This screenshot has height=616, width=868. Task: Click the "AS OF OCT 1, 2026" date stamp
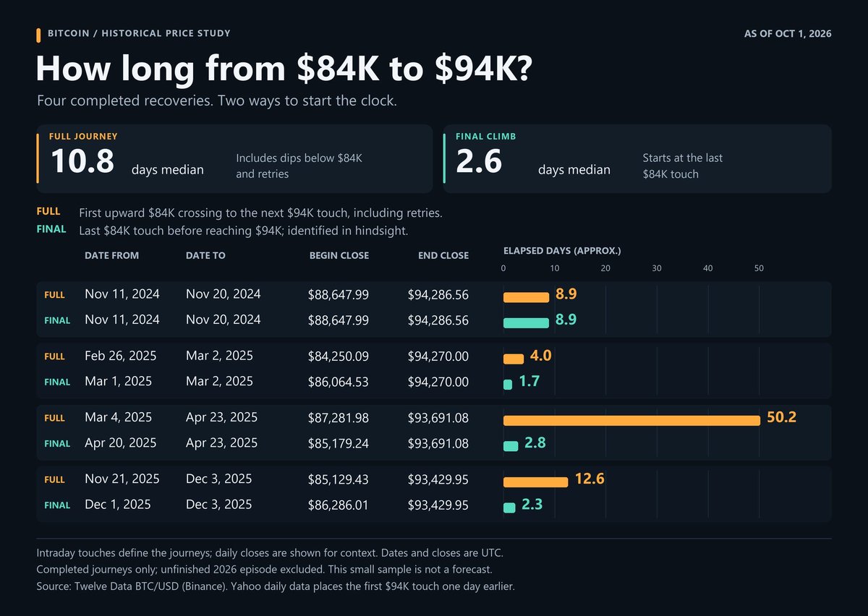[788, 34]
